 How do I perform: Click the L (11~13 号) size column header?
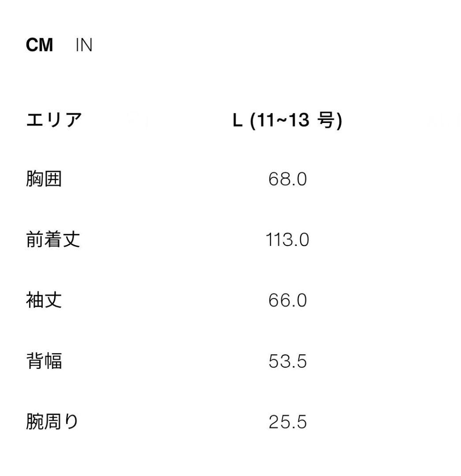pyautogui.click(x=289, y=119)
